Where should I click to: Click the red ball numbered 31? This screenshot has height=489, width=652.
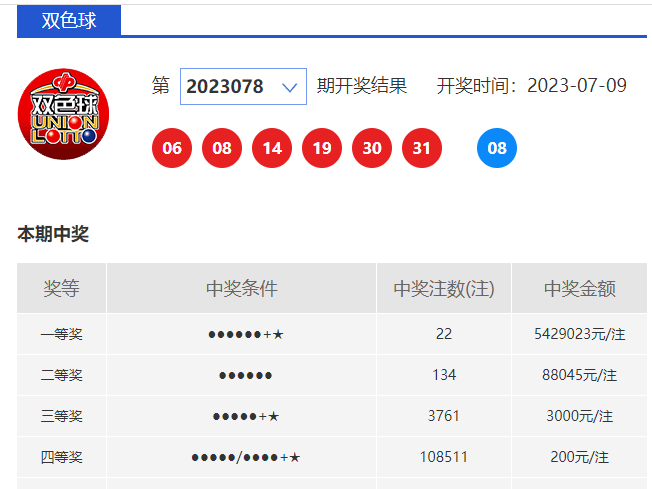pyautogui.click(x=422, y=148)
